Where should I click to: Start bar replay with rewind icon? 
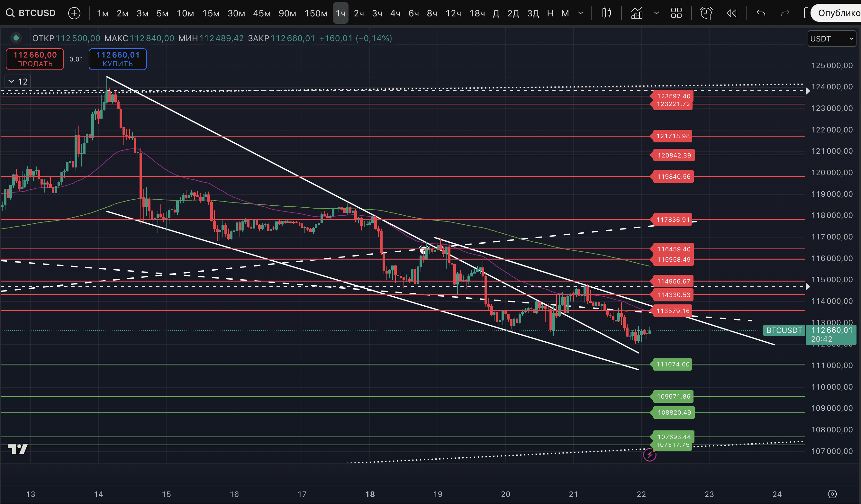click(x=731, y=13)
